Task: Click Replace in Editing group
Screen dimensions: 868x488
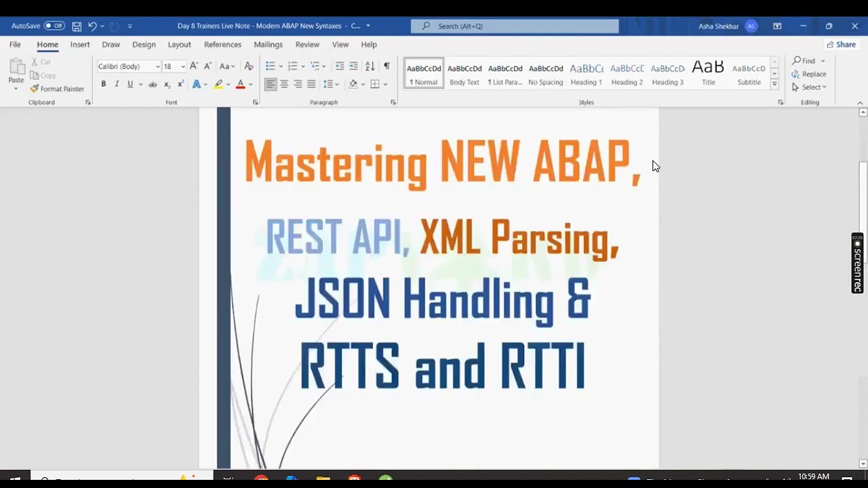Action: click(809, 74)
